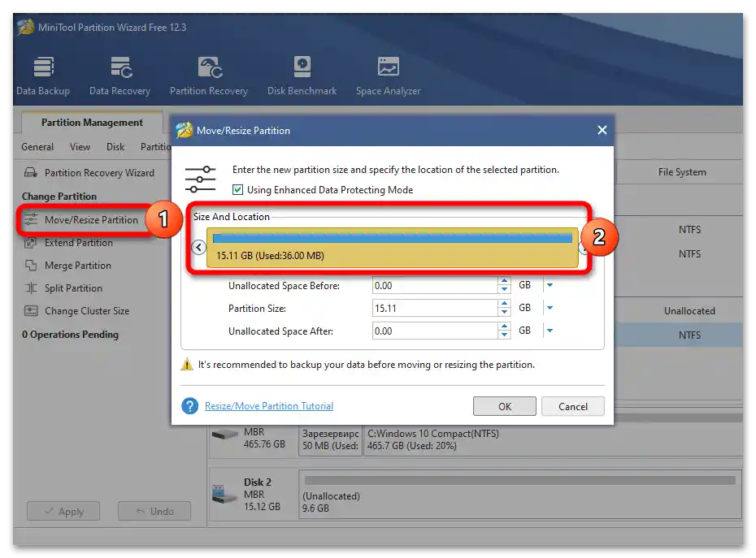Open the Resize/Move Partition Tutorial link
756x558 pixels.
269,406
